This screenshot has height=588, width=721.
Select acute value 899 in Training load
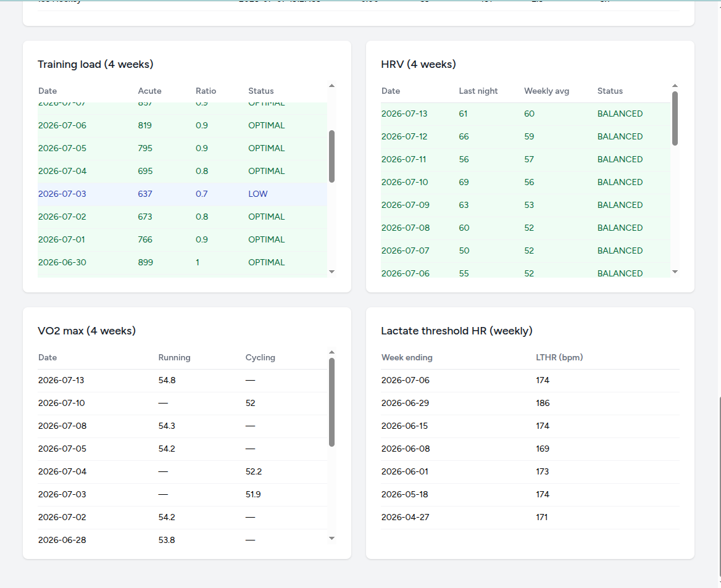[x=145, y=262]
